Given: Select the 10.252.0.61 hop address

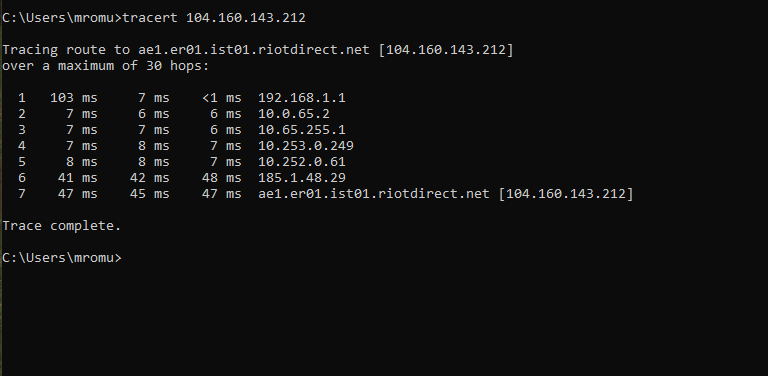Looking at the screenshot, I should 302,162.
